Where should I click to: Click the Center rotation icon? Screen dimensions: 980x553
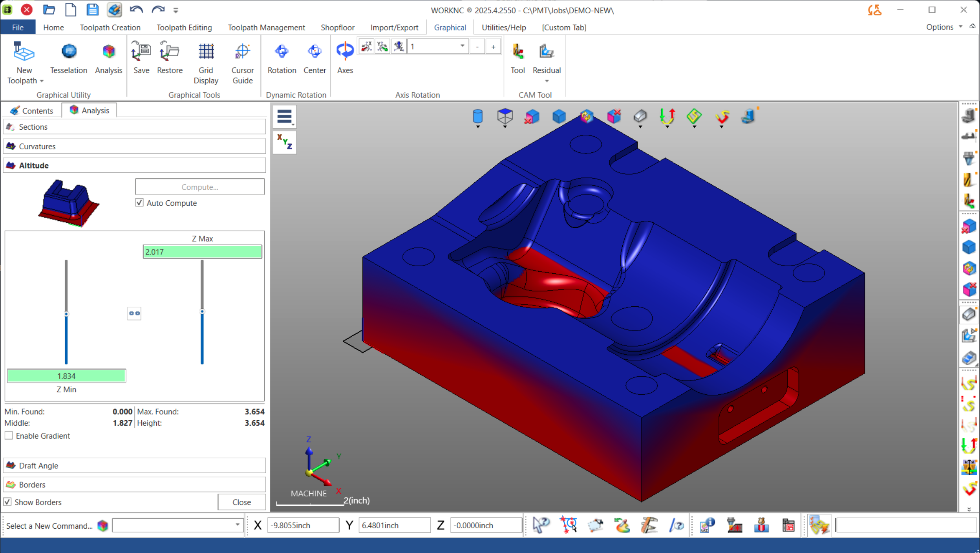pos(314,51)
